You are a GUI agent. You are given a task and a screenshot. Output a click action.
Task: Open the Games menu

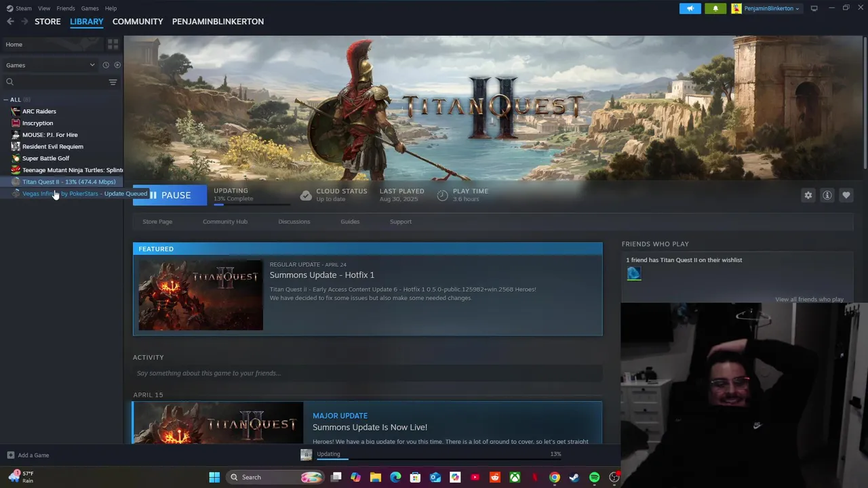[90, 8]
